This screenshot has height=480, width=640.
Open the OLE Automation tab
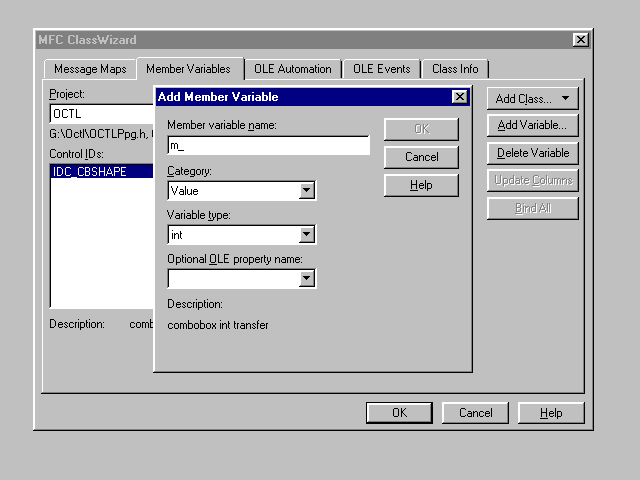(292, 69)
